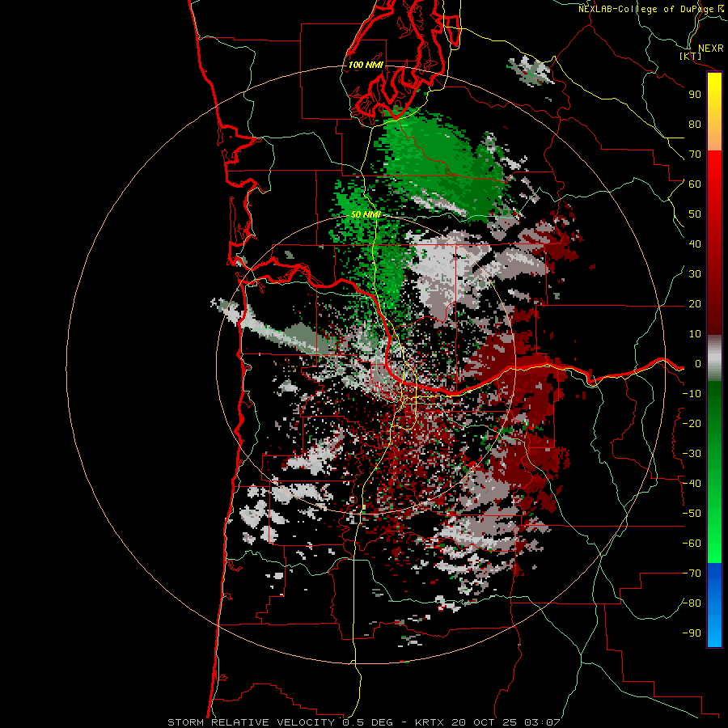Click the 40 value on the velocity scale
Screen dimensions: 728x728
point(695,243)
